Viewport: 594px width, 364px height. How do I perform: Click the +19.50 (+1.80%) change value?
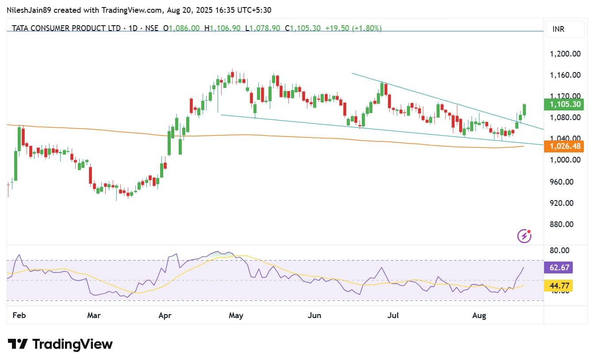(353, 28)
